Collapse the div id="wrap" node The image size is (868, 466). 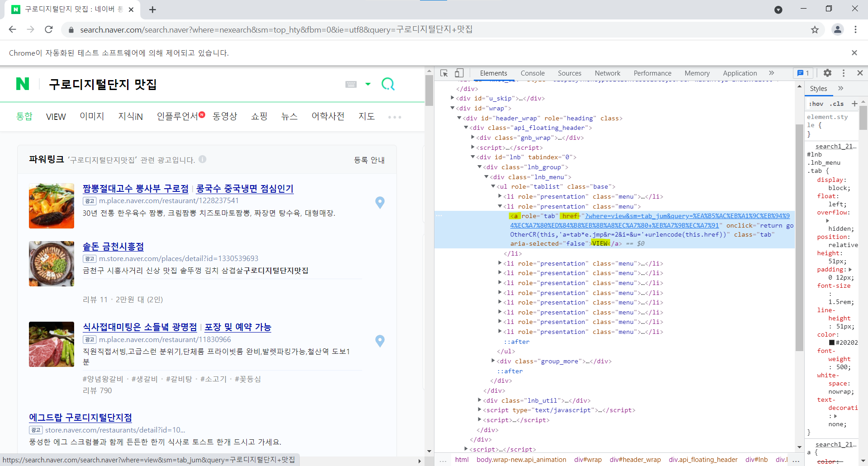click(x=453, y=108)
